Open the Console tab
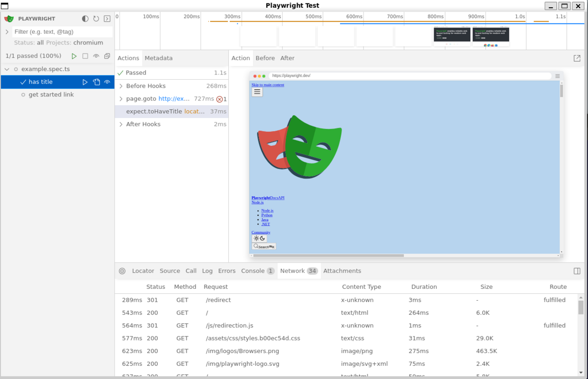Image resolution: width=588 pixels, height=379 pixels. (258, 271)
